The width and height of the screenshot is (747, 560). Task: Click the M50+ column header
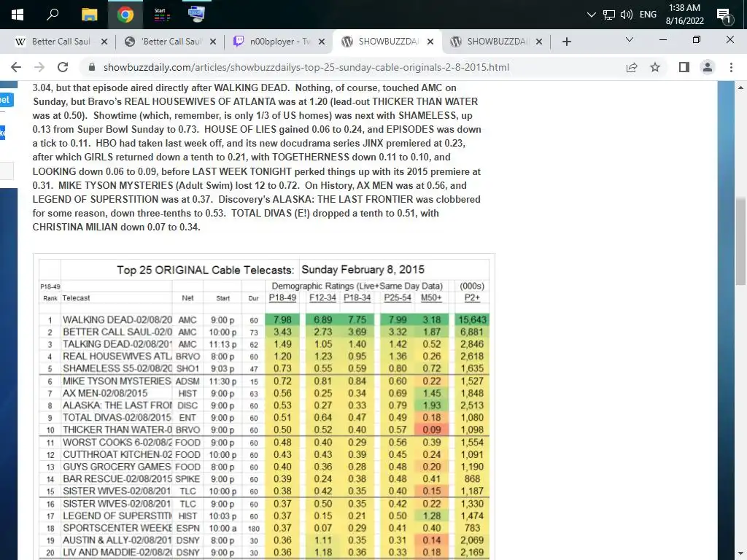[x=431, y=297]
